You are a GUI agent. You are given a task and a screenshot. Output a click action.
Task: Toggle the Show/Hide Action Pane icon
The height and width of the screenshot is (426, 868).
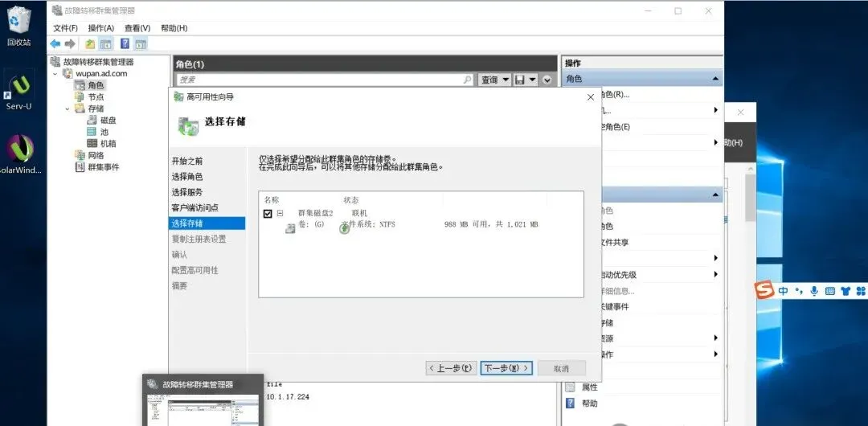coord(141,43)
